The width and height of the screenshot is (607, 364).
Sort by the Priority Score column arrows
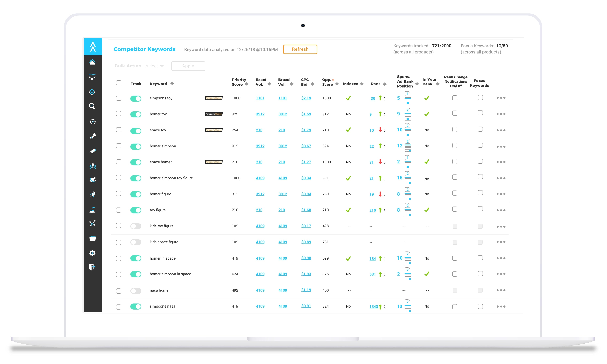click(x=247, y=84)
